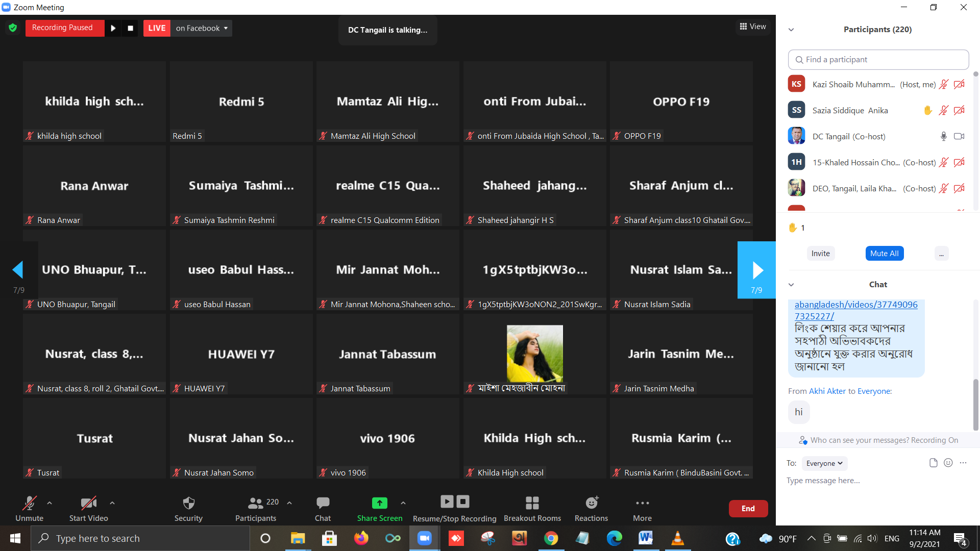Unmute your microphone
This screenshot has height=551, width=980.
(x=29, y=508)
